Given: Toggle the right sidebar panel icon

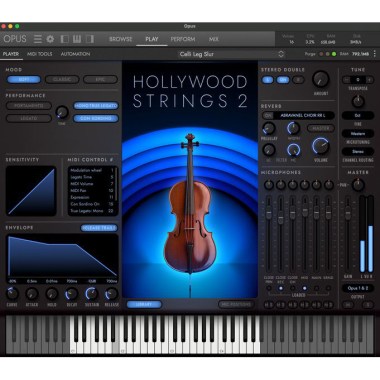Looking at the screenshot, I should click(90, 39).
